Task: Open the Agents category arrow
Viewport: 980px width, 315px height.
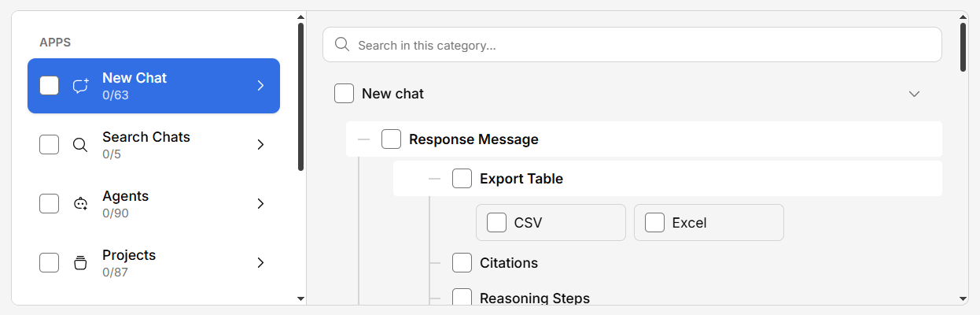Action: click(260, 204)
